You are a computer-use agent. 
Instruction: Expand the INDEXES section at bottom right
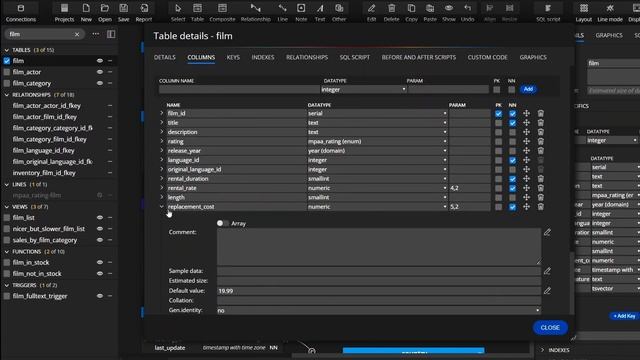click(542, 350)
